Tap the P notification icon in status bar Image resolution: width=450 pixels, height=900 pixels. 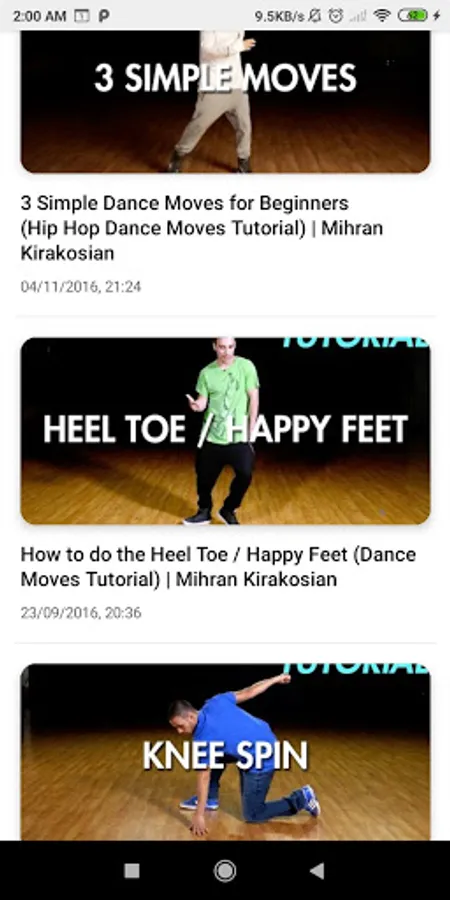[x=104, y=16]
